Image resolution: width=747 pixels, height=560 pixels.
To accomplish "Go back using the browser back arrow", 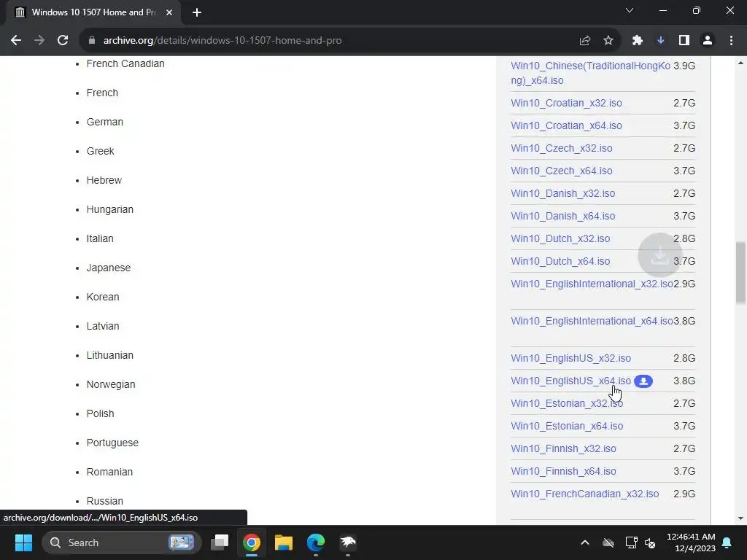I will 16,41.
